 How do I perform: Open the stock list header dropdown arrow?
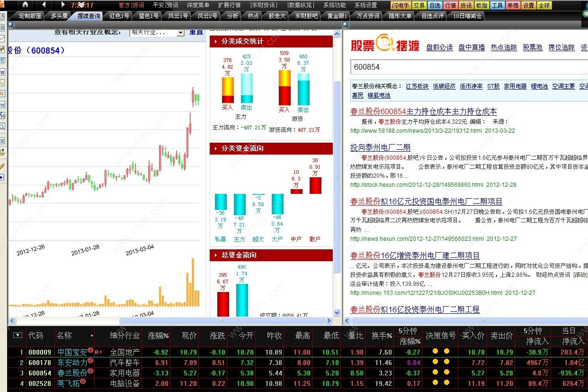pyautogui.click(x=18, y=335)
